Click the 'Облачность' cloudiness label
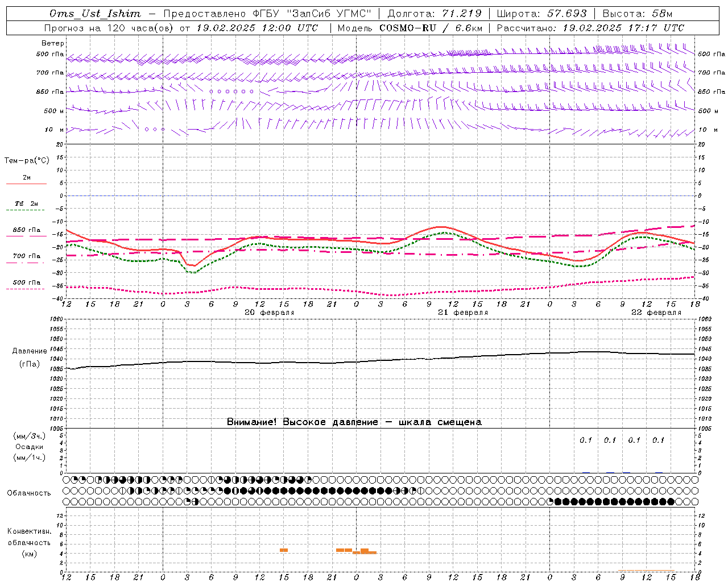Image resolution: width=728 pixels, height=582 pixels. pos(29,493)
